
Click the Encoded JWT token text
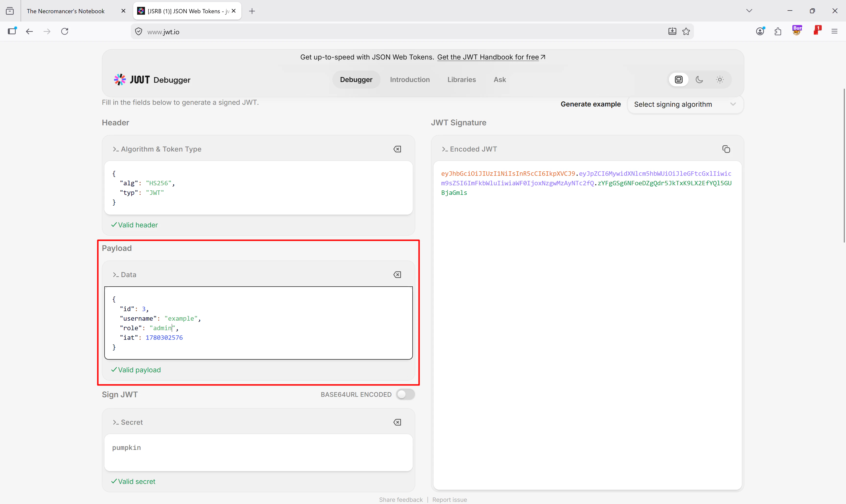(586, 183)
